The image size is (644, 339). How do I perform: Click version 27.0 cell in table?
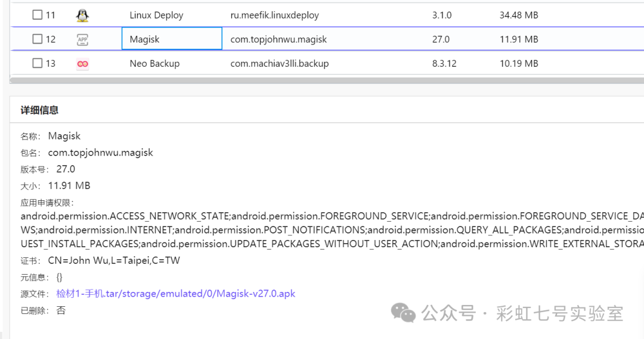tap(441, 39)
